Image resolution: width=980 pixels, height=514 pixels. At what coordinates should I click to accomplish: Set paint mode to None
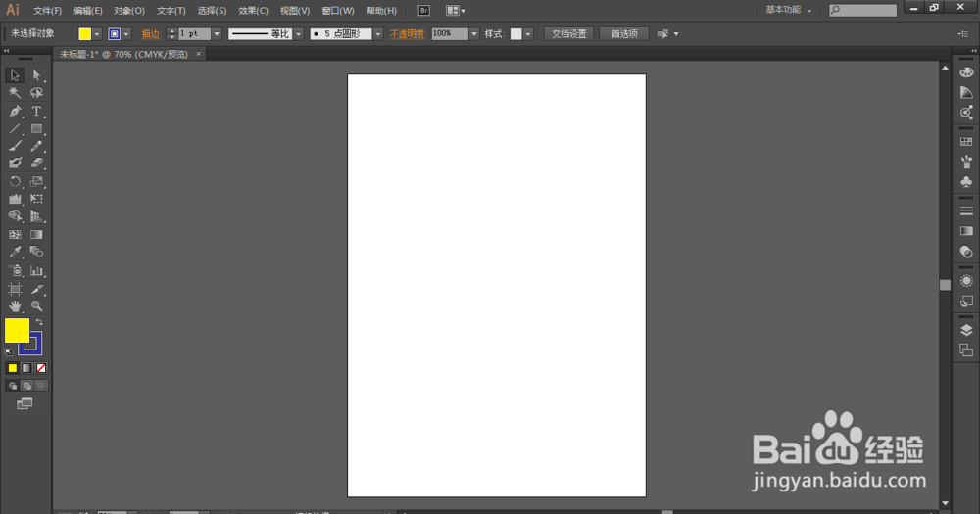pos(41,368)
